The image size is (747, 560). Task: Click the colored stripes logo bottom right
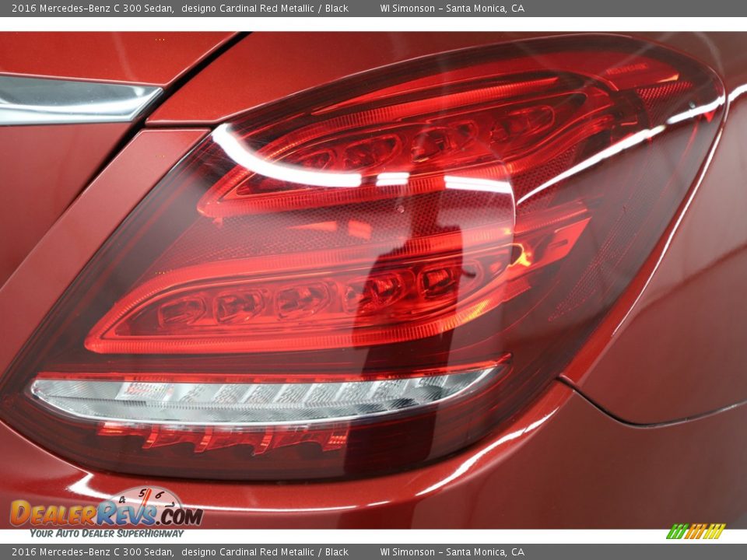click(696, 531)
